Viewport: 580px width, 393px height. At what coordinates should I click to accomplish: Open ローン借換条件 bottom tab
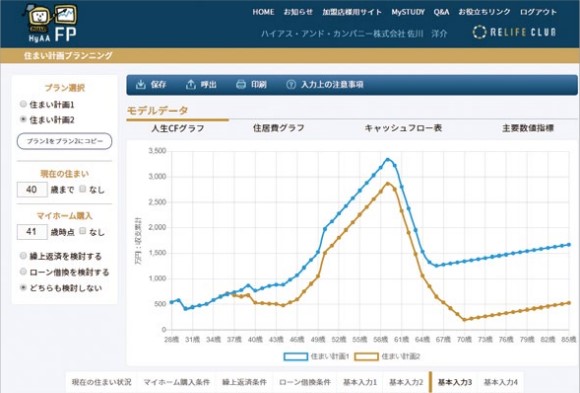point(305,382)
